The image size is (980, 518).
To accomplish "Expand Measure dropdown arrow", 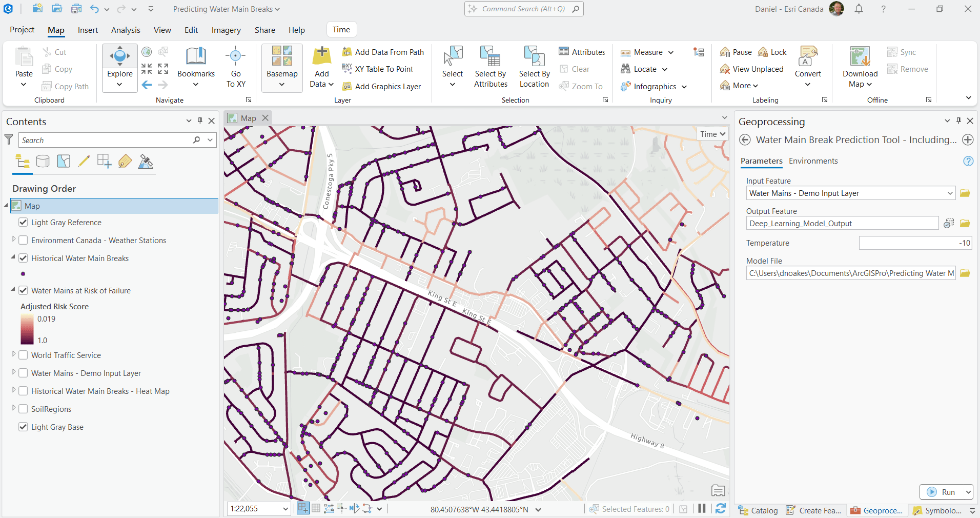I will tap(671, 52).
